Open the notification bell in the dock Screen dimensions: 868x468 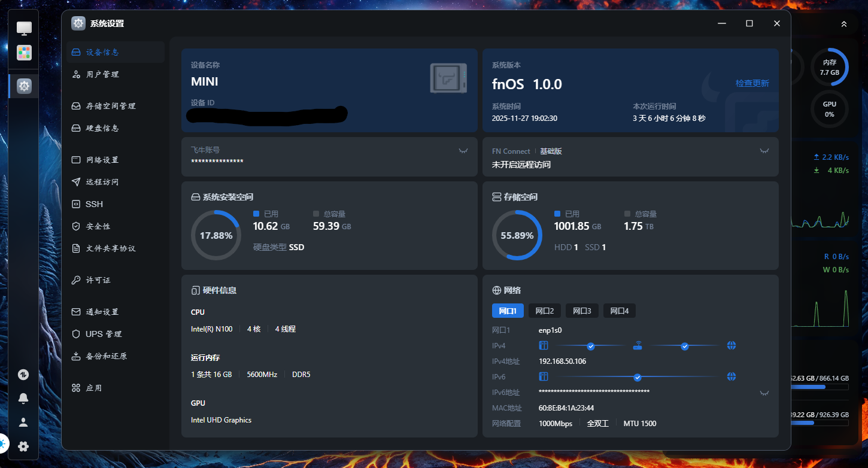coord(23,399)
